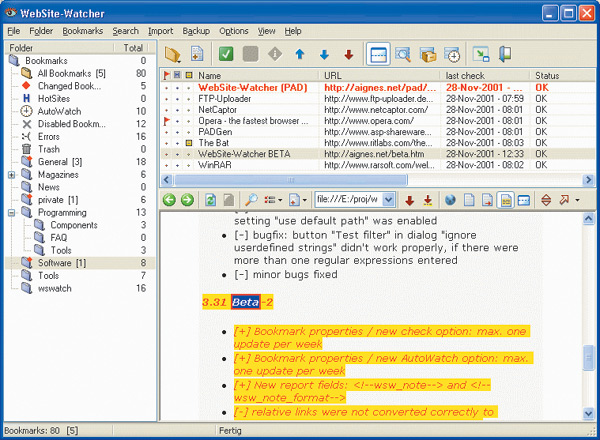Click the page scrollbar up arrow

click(x=588, y=219)
